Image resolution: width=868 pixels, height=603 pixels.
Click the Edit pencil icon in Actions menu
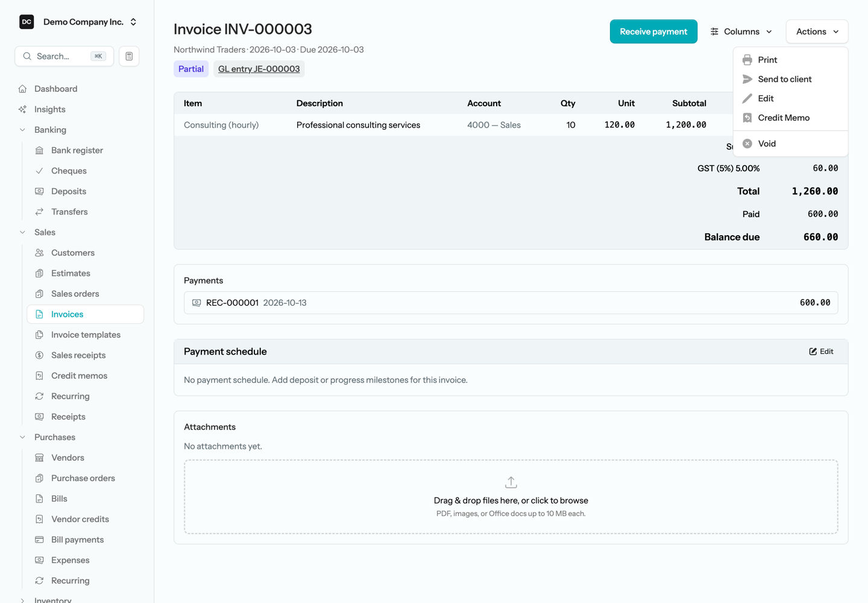(x=747, y=98)
